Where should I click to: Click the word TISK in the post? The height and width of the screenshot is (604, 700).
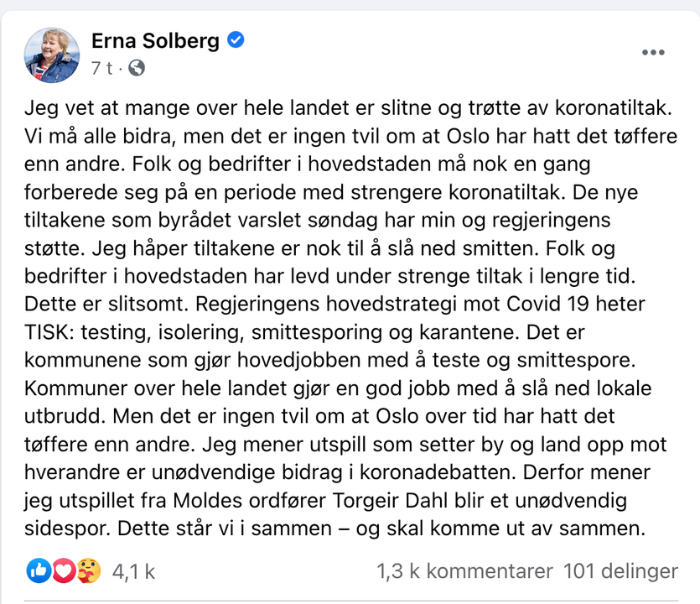pyautogui.click(x=49, y=332)
